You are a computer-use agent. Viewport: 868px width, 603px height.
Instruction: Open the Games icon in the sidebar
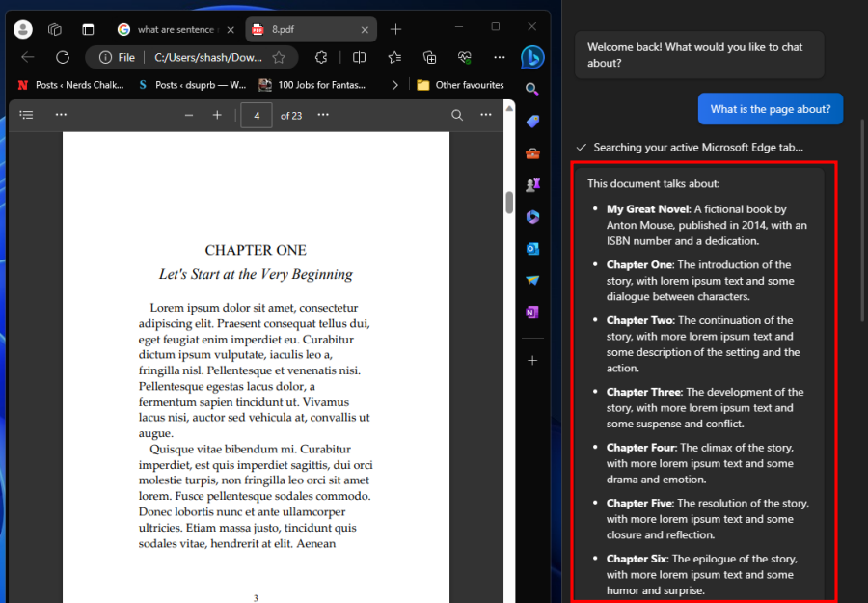pos(532,184)
